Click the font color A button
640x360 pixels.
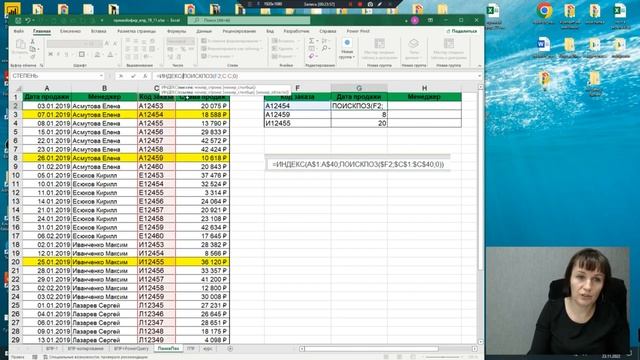point(110,54)
